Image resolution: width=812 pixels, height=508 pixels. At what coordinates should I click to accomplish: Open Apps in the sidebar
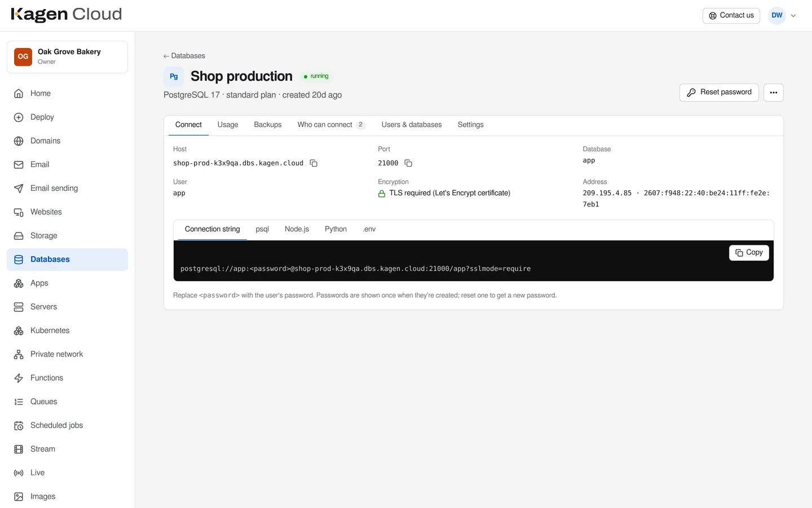[x=67, y=283]
